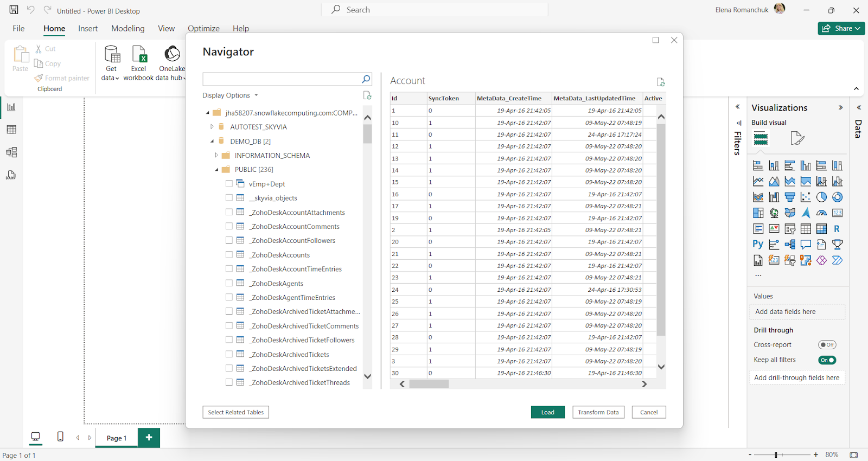
Task: Tick the vEmp+Dept view checkbox
Action: point(229,184)
